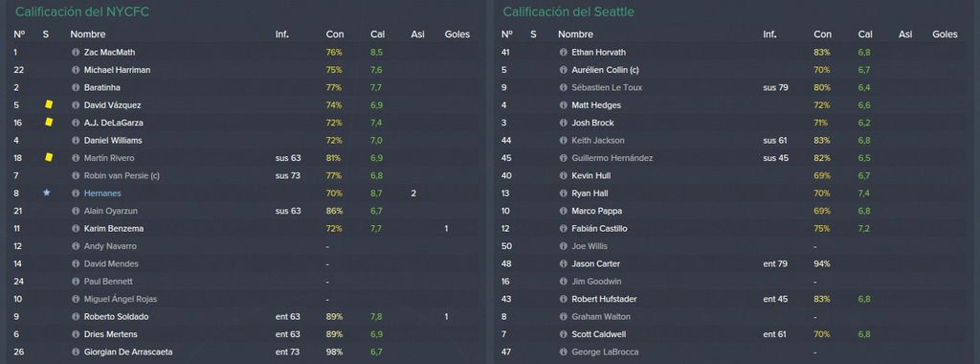The height and width of the screenshot is (364, 980).
Task: Open info icon beside Karim Benzema
Action: pyautogui.click(x=76, y=229)
